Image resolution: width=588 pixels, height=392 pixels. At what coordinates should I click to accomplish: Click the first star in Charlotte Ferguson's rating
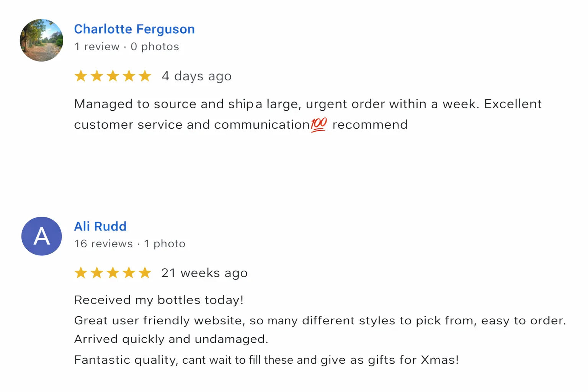(x=81, y=76)
